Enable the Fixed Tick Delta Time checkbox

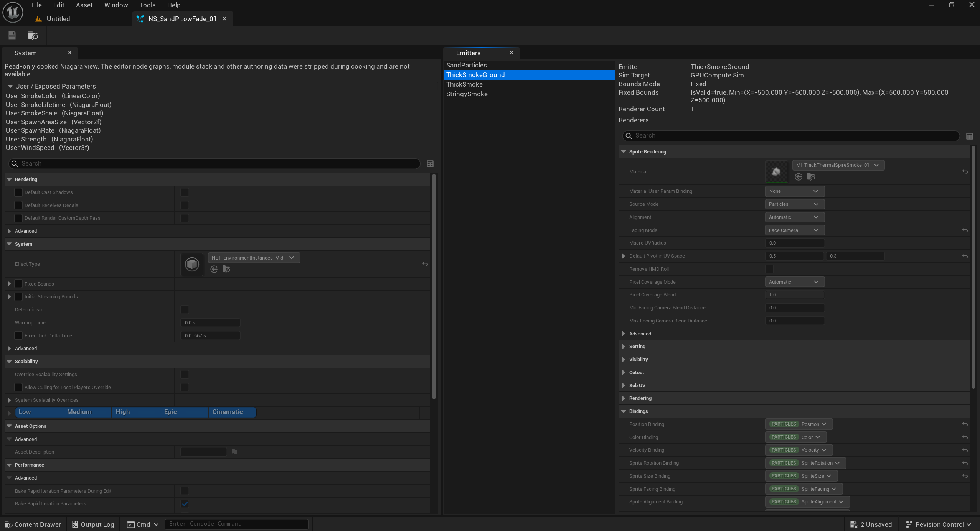pos(18,335)
